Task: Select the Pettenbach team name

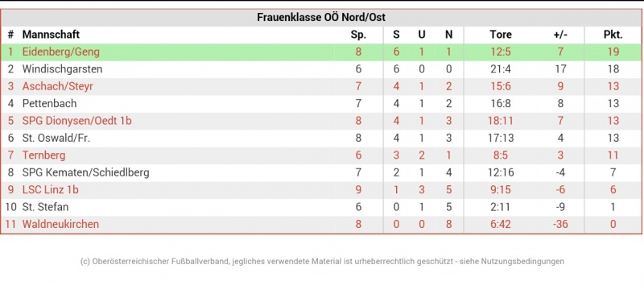Action: pos(49,104)
